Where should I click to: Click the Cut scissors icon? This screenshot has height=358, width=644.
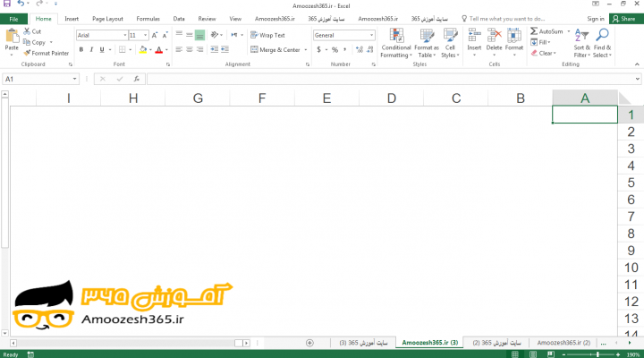click(x=27, y=31)
